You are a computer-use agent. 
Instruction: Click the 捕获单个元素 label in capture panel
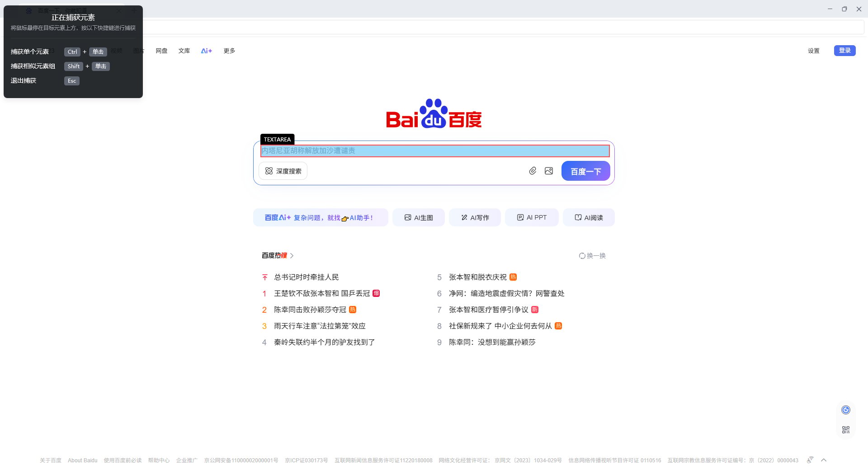click(30, 52)
